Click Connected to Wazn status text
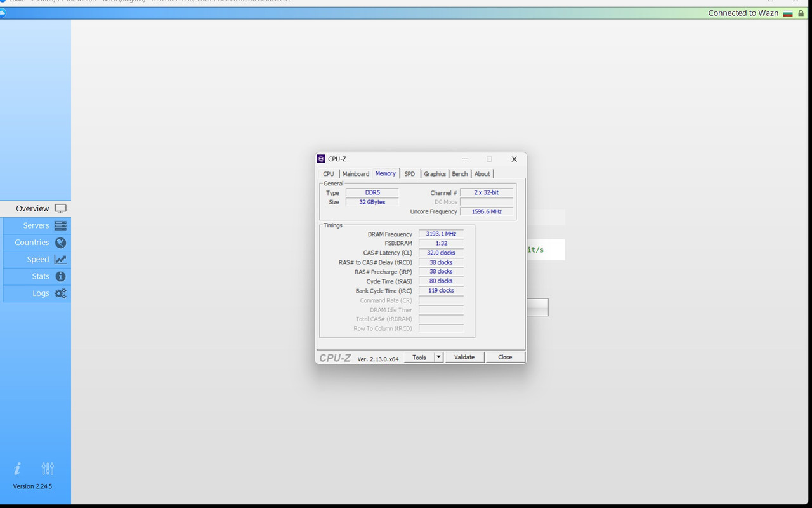 pyautogui.click(x=743, y=13)
